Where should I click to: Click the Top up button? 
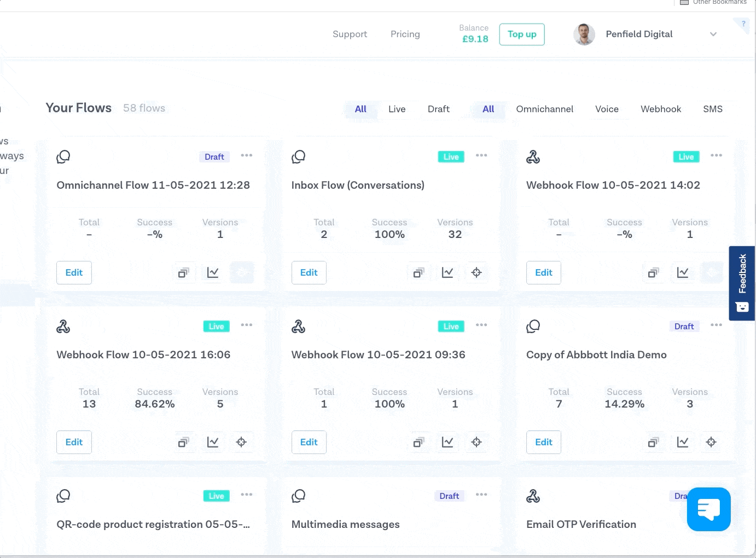pos(522,34)
